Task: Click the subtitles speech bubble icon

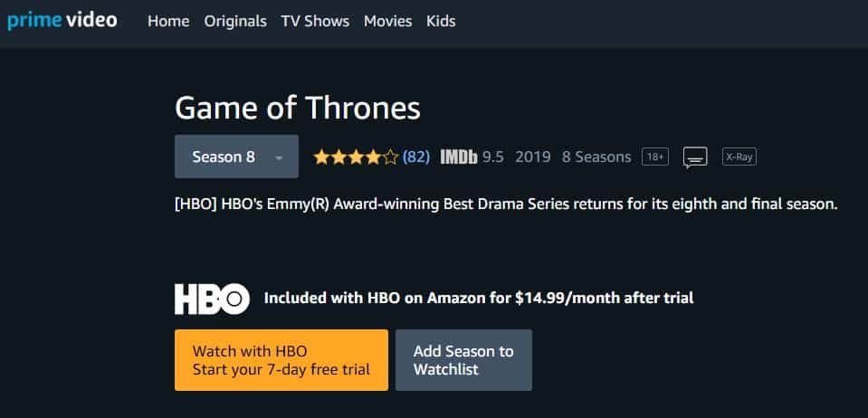Action: [695, 157]
